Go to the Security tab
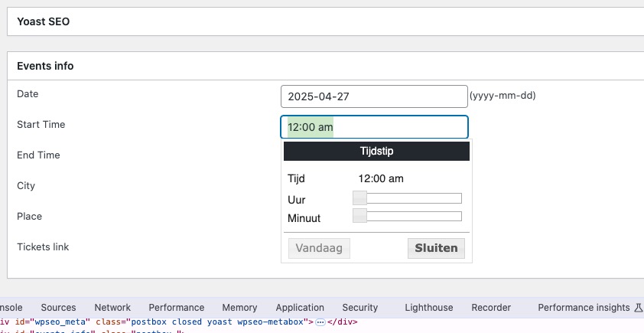 click(x=360, y=308)
